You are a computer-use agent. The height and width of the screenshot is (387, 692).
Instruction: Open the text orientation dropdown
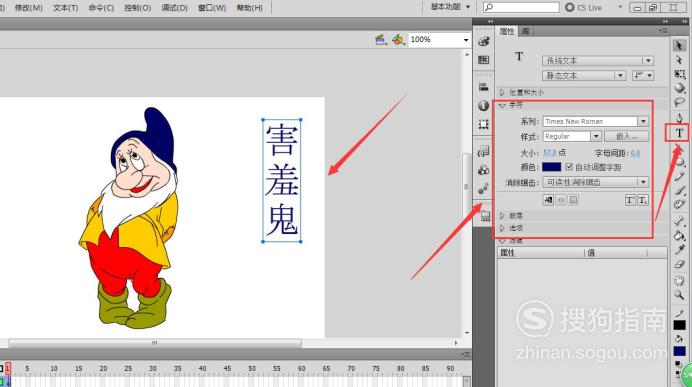tap(643, 75)
